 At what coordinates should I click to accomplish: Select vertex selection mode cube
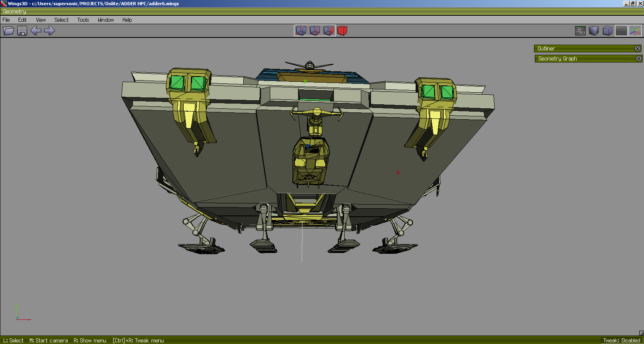301,31
